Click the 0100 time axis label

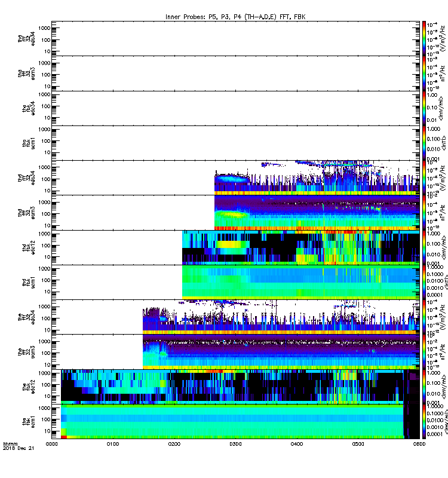[x=113, y=444]
